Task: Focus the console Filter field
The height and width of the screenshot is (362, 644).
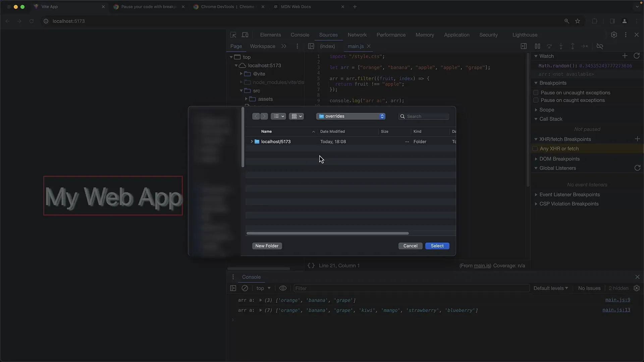Action: (x=412, y=288)
